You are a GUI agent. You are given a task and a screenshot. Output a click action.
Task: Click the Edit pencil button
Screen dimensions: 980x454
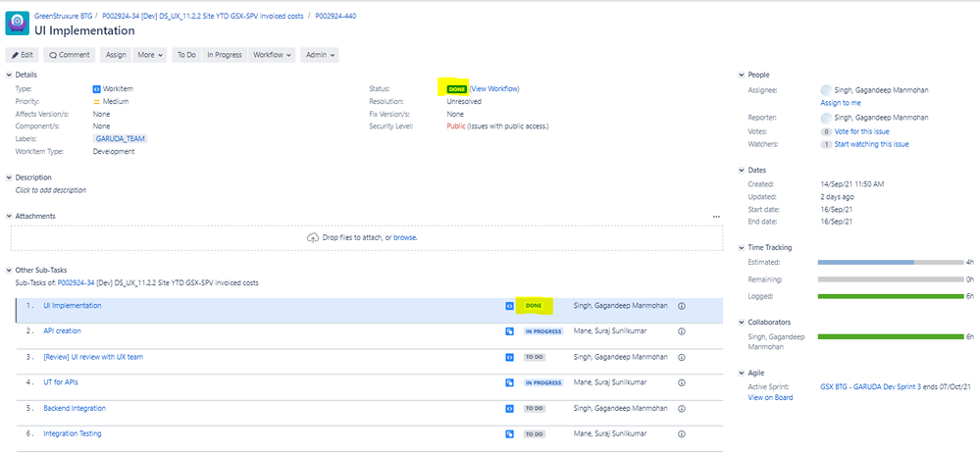22,55
